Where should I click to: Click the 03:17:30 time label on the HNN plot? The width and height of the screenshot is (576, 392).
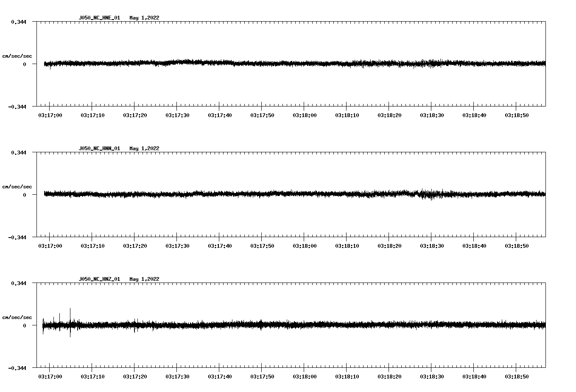[x=177, y=246]
